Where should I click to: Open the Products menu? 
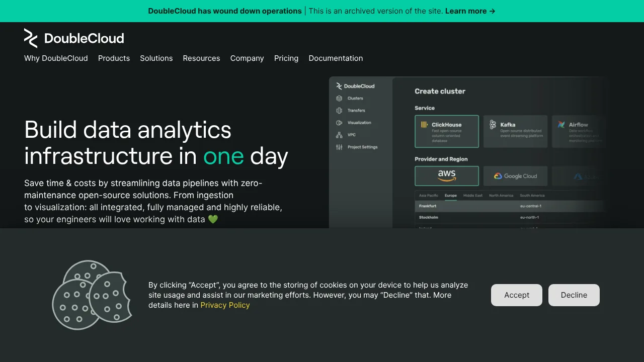click(114, 58)
